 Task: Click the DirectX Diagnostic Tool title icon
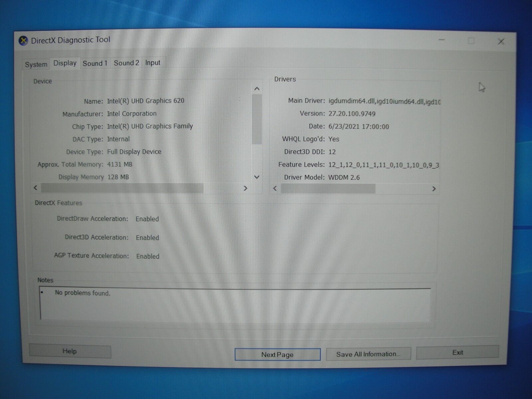click(x=23, y=41)
